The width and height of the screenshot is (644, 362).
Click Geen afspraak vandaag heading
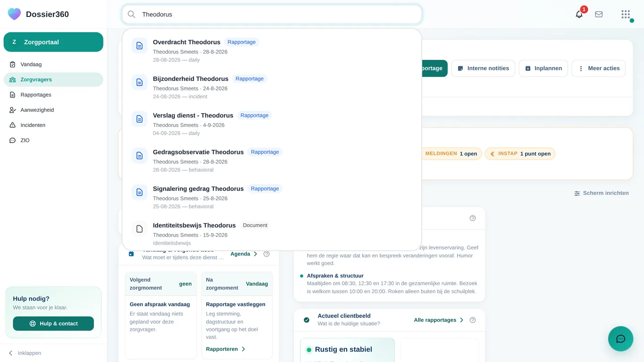coord(160,304)
